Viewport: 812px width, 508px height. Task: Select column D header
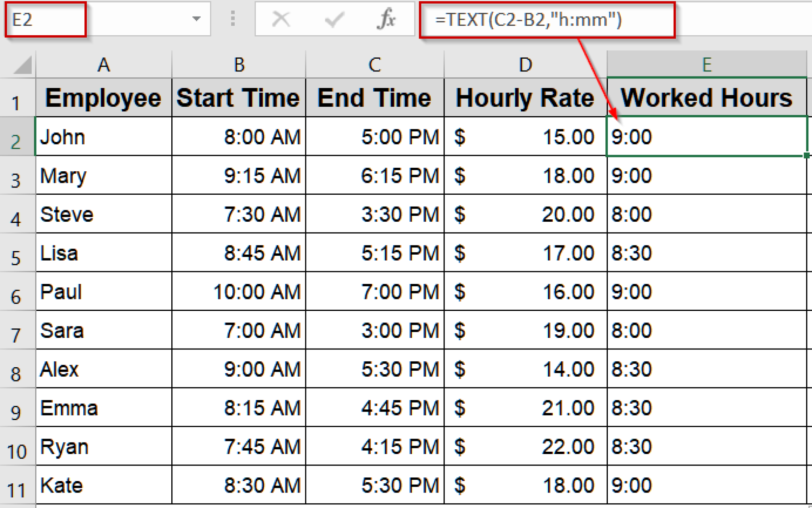pos(525,64)
